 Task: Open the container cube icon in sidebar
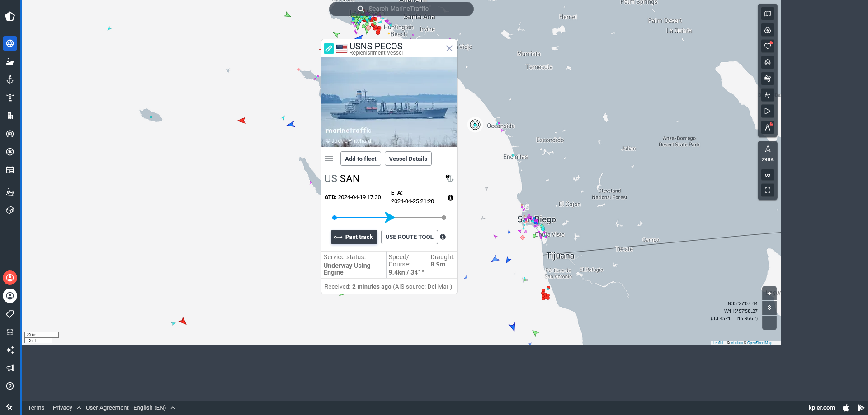click(x=10, y=210)
